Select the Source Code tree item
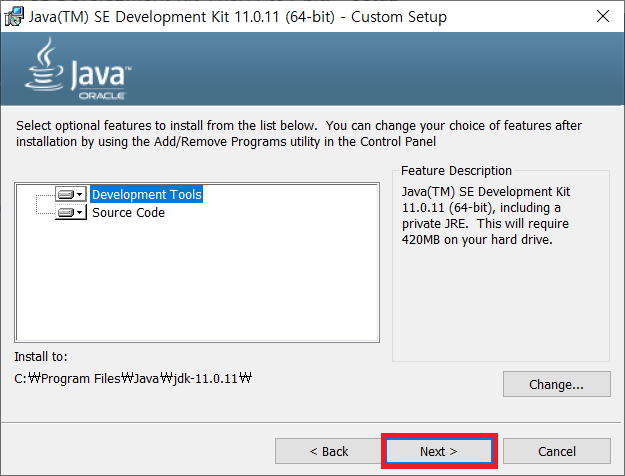Screen dimensions: 625x476 (128, 212)
